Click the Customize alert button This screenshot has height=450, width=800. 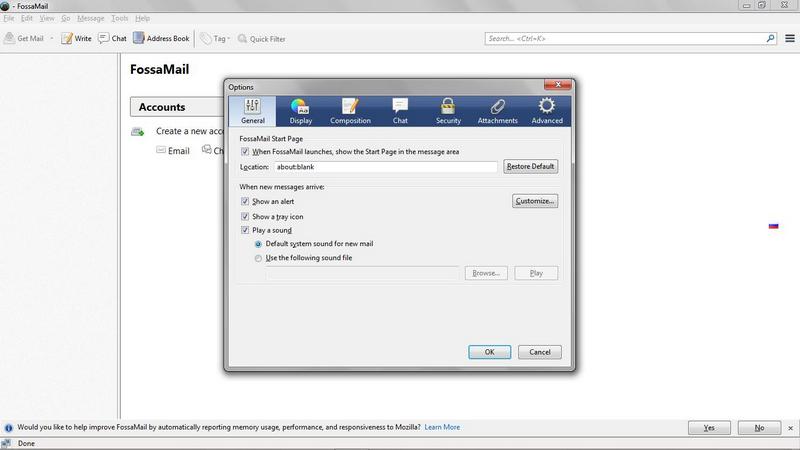click(535, 201)
